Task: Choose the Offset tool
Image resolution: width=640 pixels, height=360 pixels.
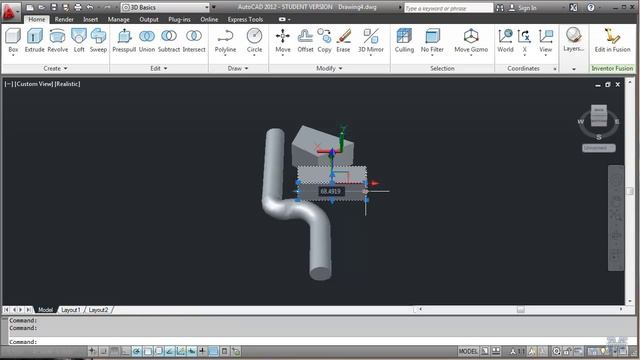Action: [x=305, y=41]
